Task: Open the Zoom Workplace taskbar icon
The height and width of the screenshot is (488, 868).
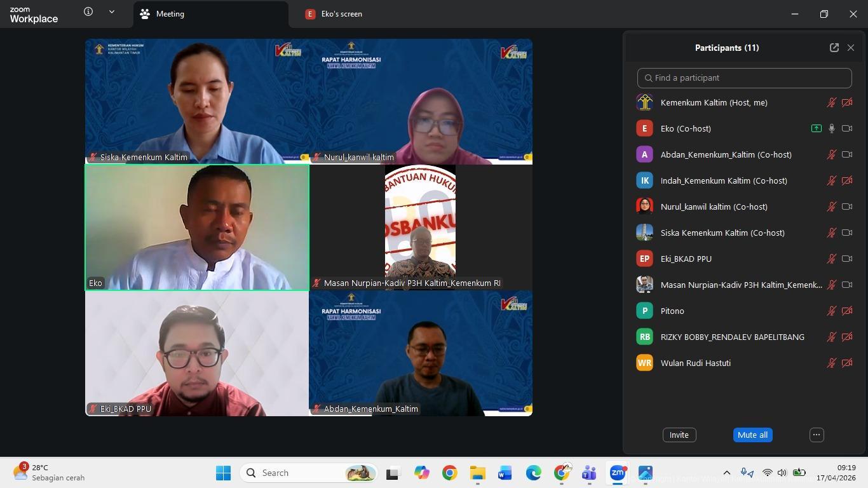Action: point(617,473)
